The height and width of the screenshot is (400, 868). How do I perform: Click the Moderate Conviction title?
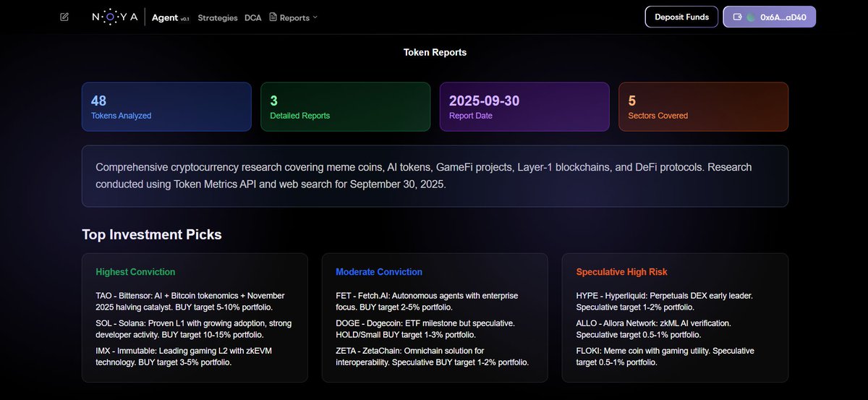tap(379, 272)
